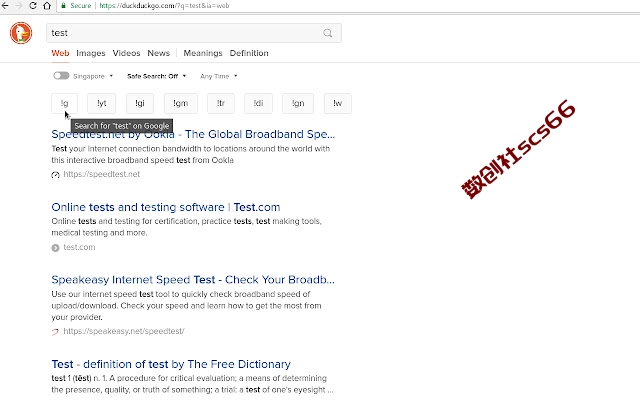640x400 pixels.
Task: Go back with browser back arrow
Action: (5, 6)
